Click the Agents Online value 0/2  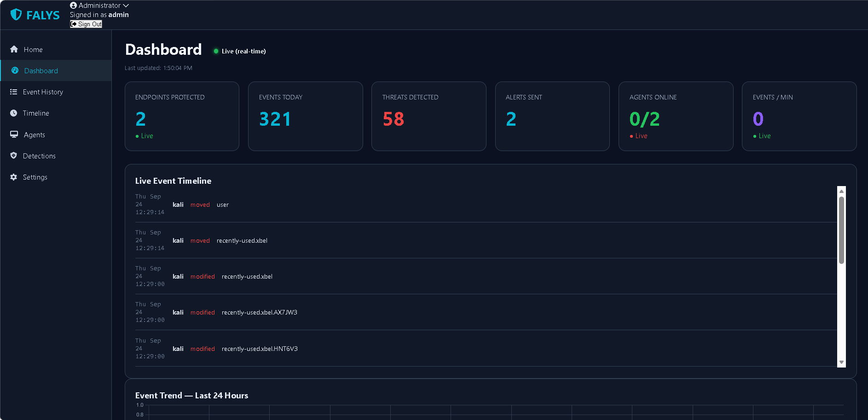coord(645,119)
